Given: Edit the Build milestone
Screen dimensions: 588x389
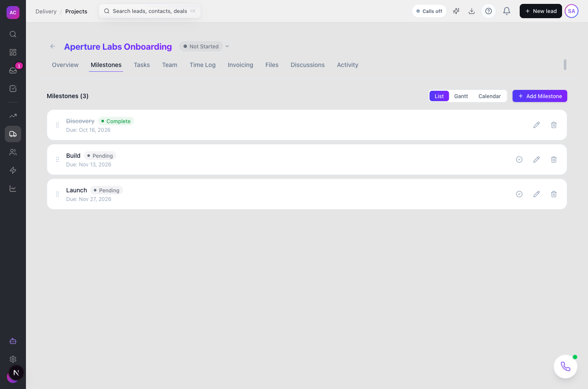Looking at the screenshot, I should (x=537, y=159).
